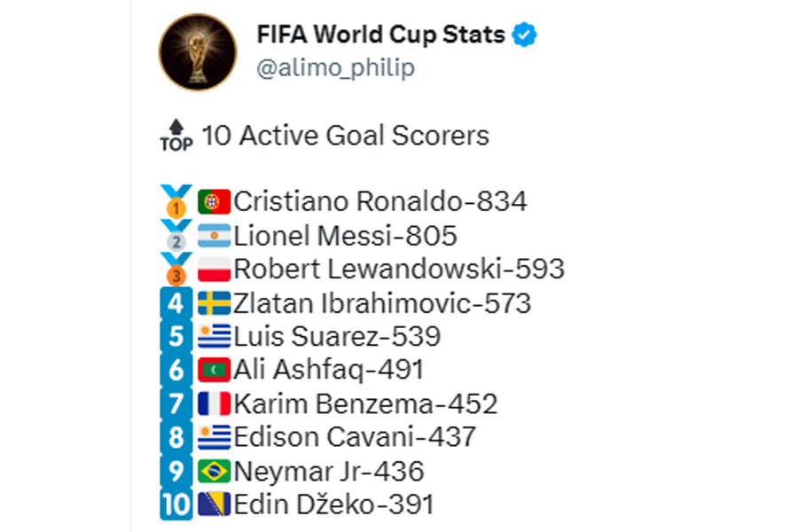Click the bronze third place medal
Viewport: 798px width, 532px height.
(x=176, y=269)
